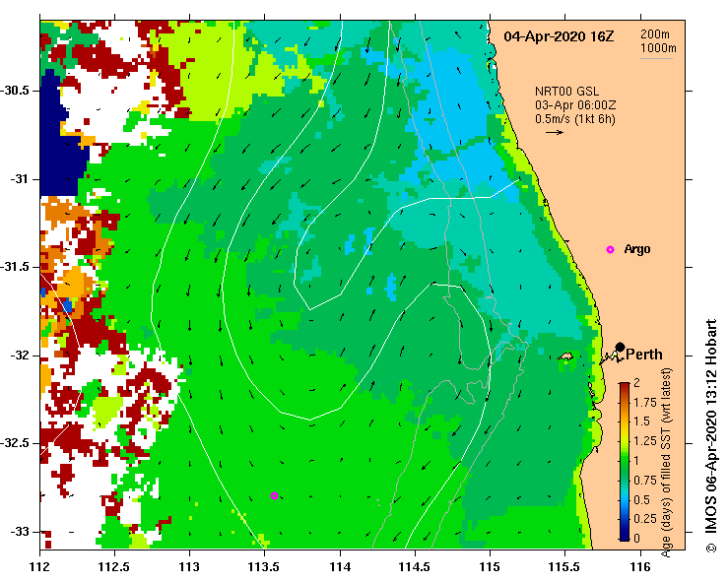Screen dimensions: 728x583
Task: Click the Age (days) of filled SST label
Action: (x=666, y=463)
